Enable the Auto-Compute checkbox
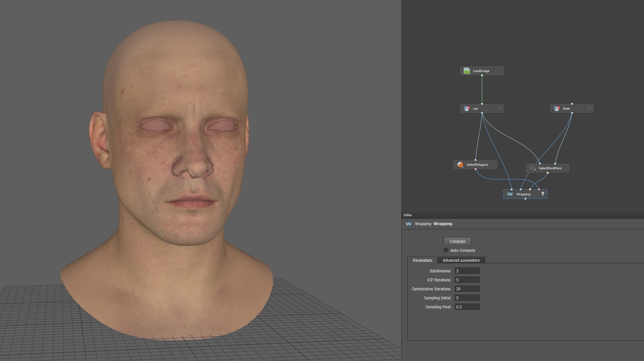 point(446,250)
